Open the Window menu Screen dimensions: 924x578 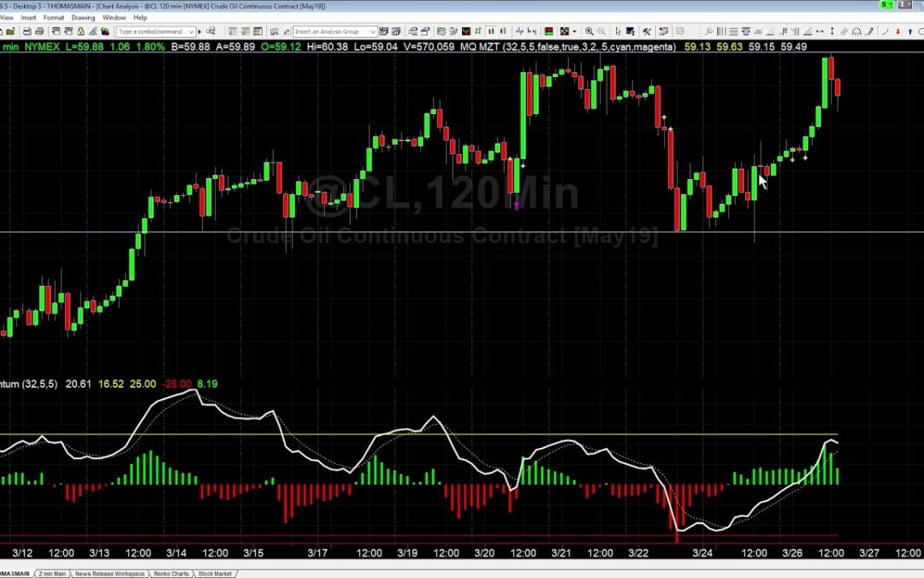(114, 18)
